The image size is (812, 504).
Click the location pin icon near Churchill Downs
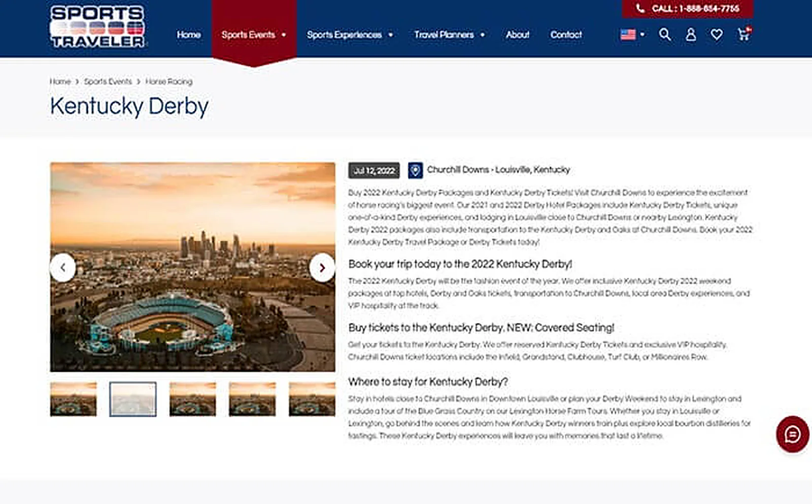click(415, 170)
